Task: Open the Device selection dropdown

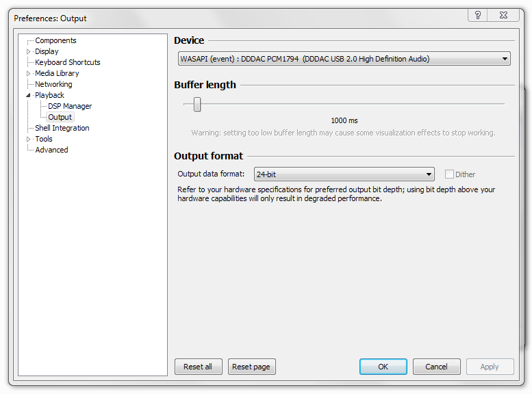Action: 344,59
